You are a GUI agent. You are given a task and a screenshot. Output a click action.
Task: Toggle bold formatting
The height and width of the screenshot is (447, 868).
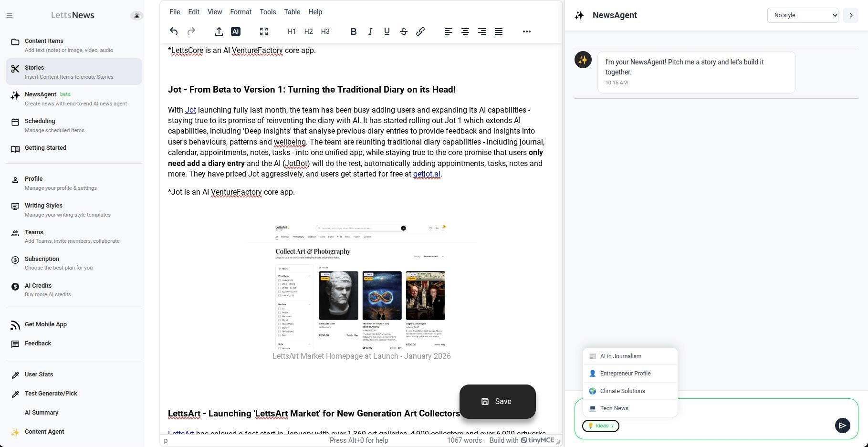click(353, 31)
